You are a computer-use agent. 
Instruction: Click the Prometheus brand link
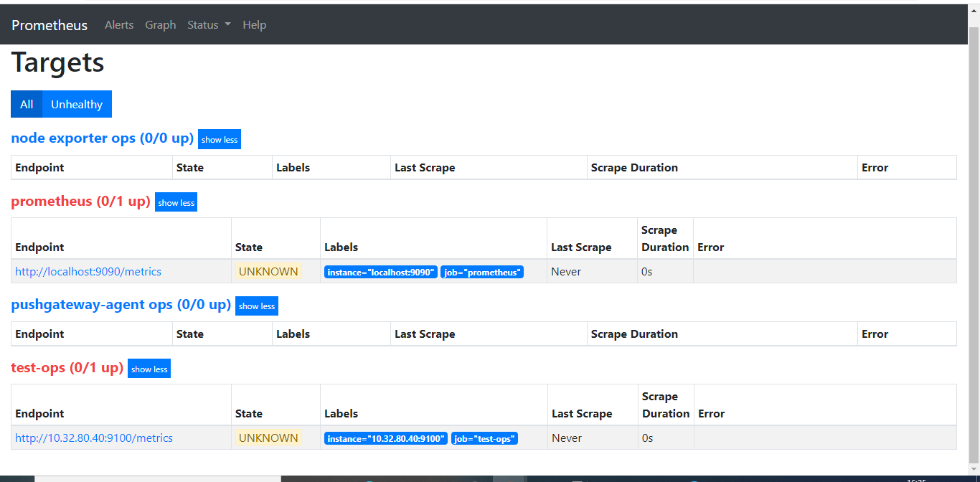click(49, 24)
